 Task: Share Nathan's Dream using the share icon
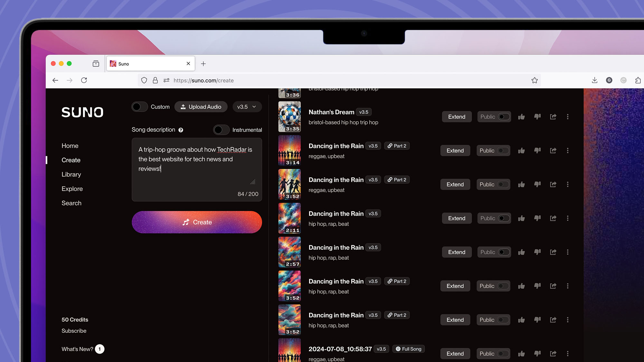[x=553, y=116]
